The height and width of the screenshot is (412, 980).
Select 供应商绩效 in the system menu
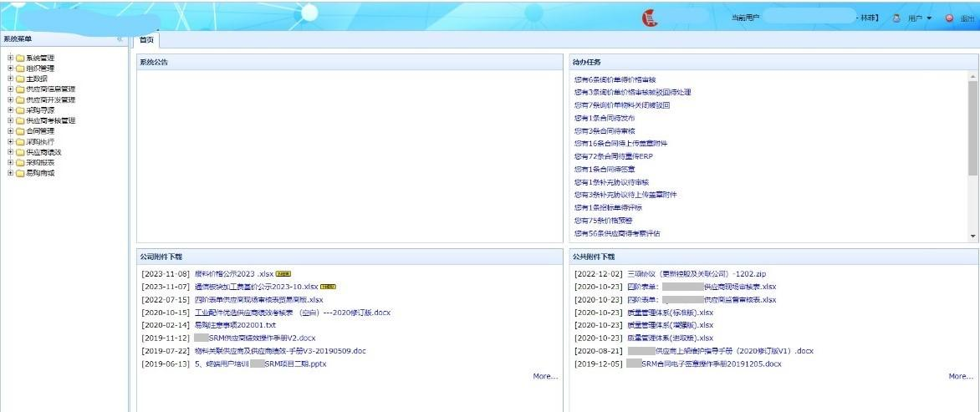tap(43, 152)
